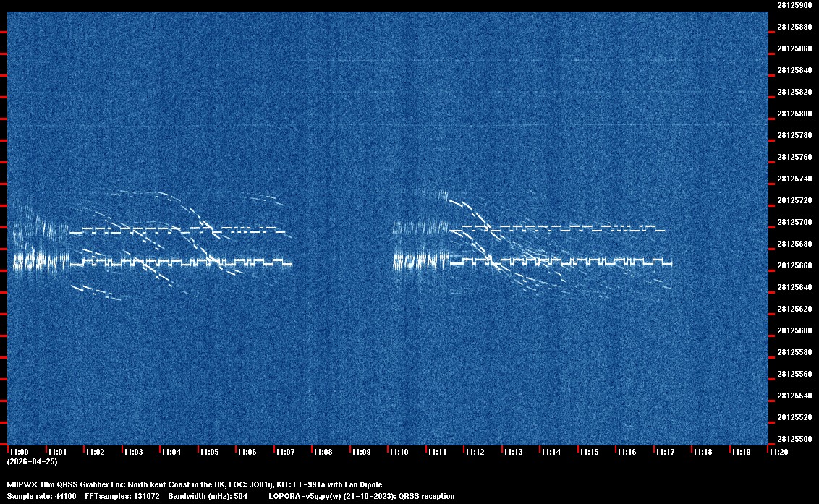
Task: Click the 11:08 time axis label
Action: 323,452
